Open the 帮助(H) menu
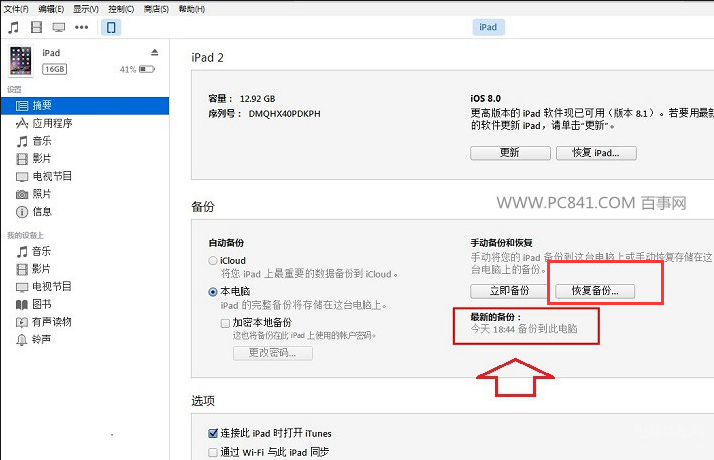Viewport: 714px width, 460px height. 192,9
